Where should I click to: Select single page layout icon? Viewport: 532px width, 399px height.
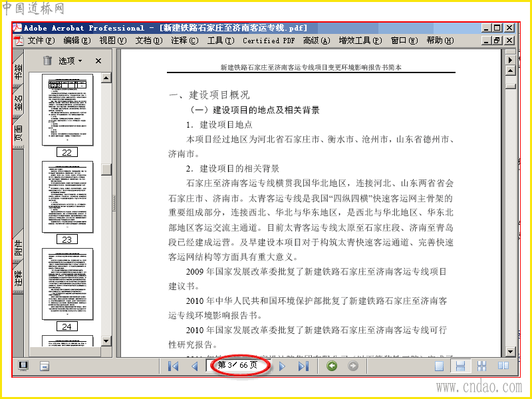tap(440, 366)
